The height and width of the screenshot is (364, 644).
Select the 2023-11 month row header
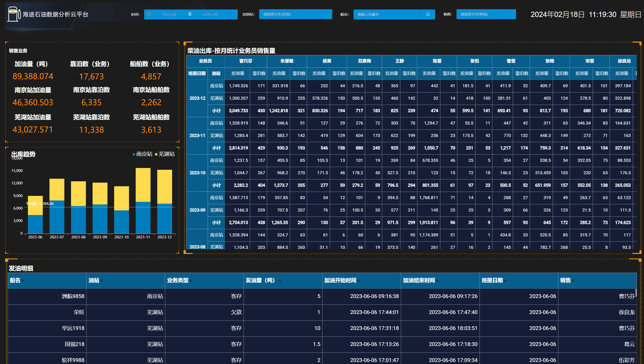[197, 136]
